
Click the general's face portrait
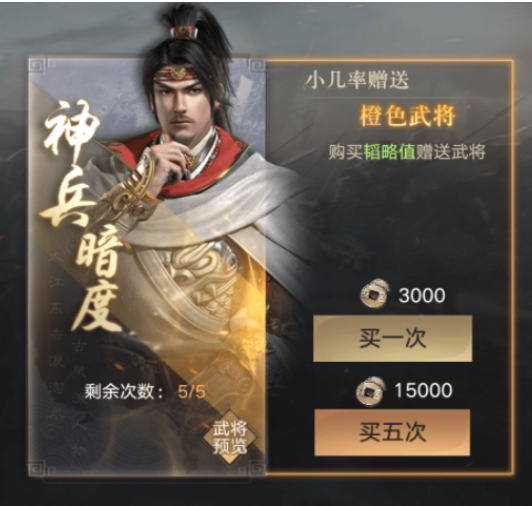click(x=180, y=104)
